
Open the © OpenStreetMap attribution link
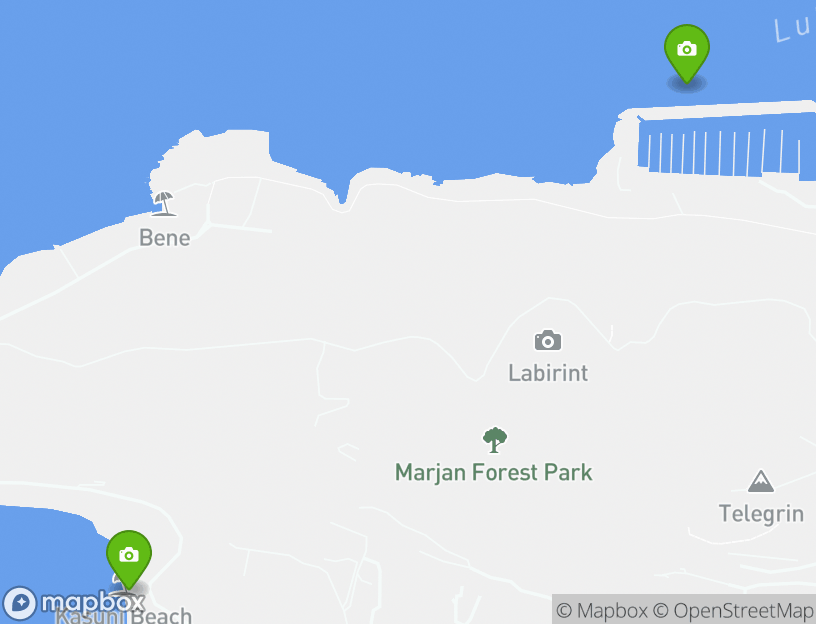(733, 610)
